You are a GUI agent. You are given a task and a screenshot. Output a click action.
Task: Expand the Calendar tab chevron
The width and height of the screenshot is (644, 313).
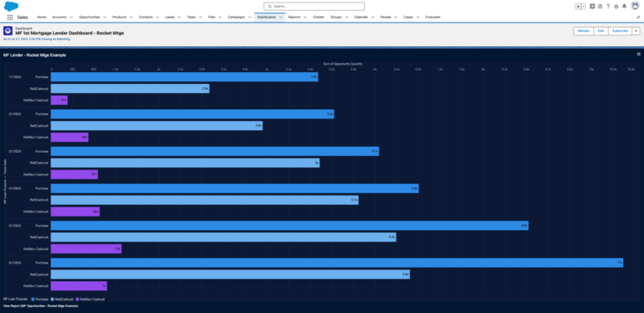(x=372, y=18)
